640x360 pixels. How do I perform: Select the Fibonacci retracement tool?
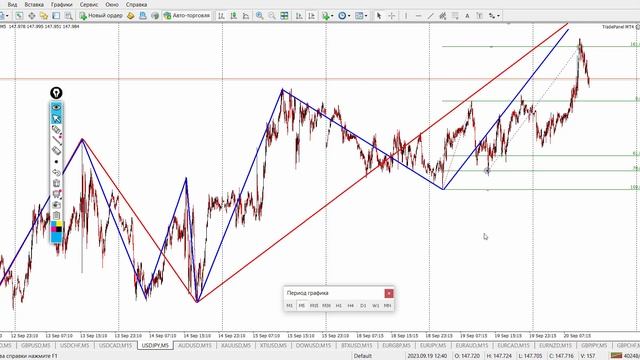tap(455, 16)
